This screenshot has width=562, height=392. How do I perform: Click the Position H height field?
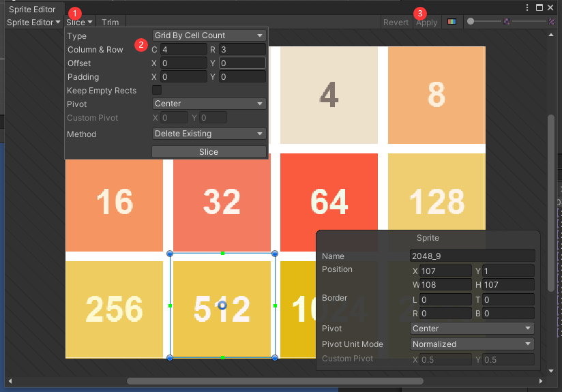508,284
